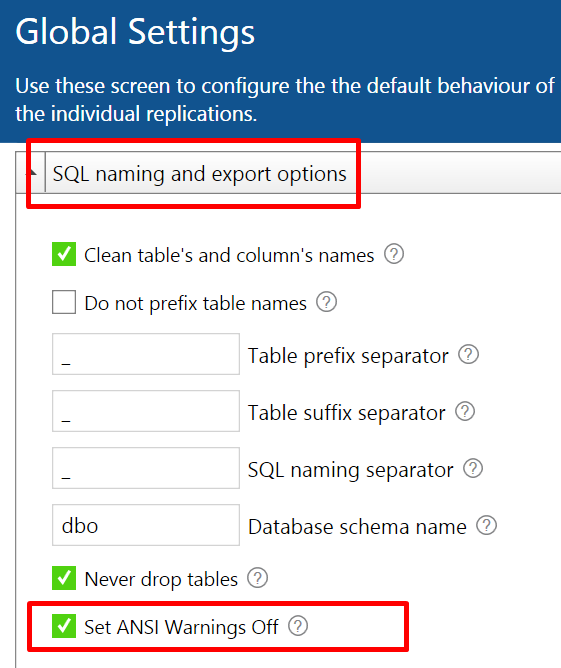This screenshot has height=668, width=561.
Task: Toggle Never drop tables checkbox
Action: pos(64,578)
